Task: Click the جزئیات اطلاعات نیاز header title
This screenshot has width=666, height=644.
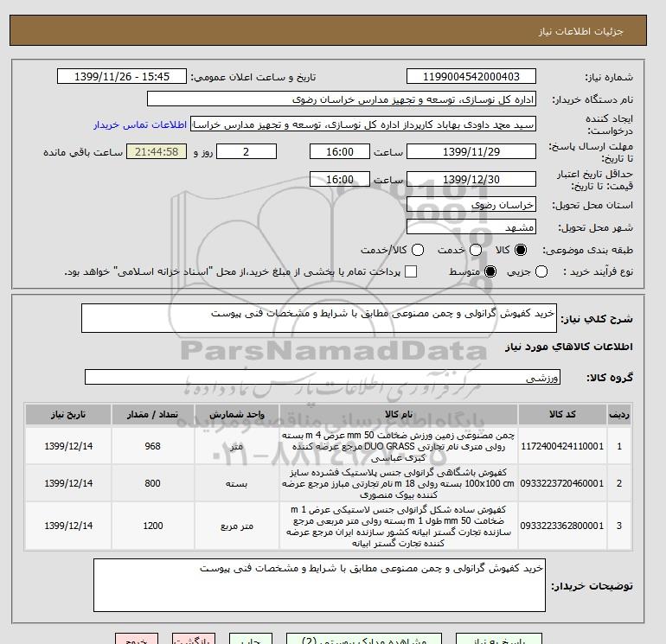Action: pos(580,31)
